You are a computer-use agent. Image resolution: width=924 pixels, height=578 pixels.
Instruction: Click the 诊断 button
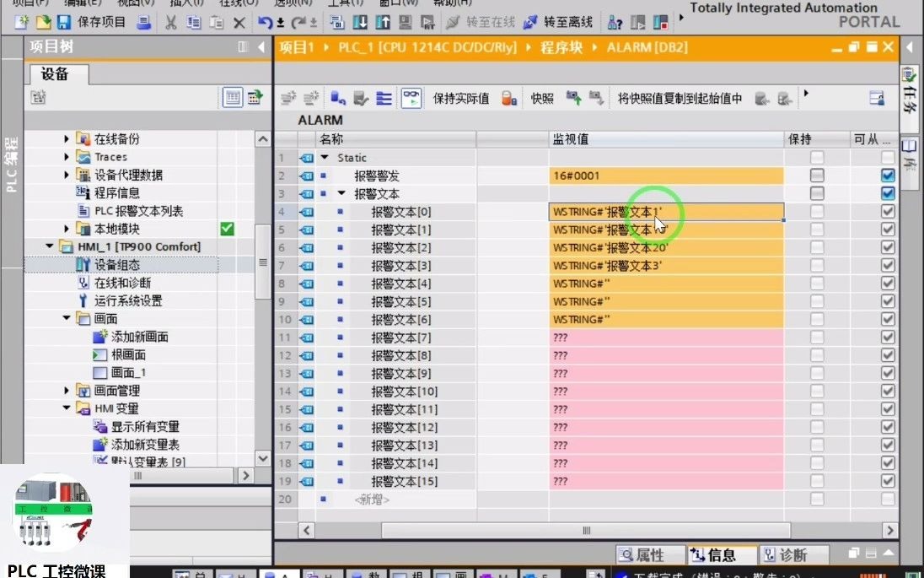[792, 554]
